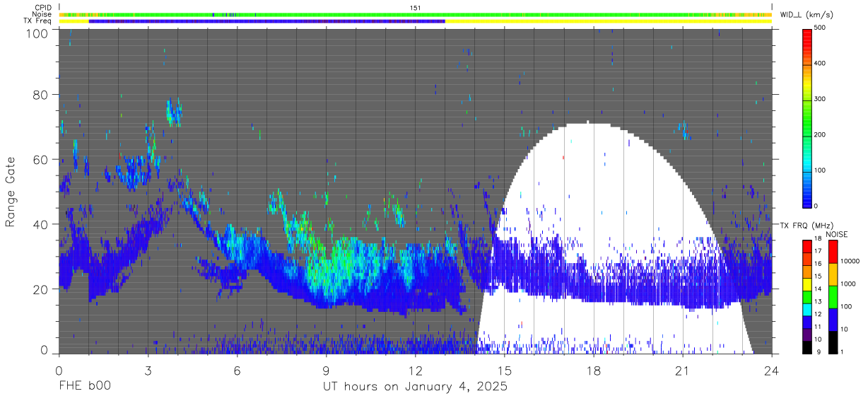Click the CPID label

[x=44, y=8]
